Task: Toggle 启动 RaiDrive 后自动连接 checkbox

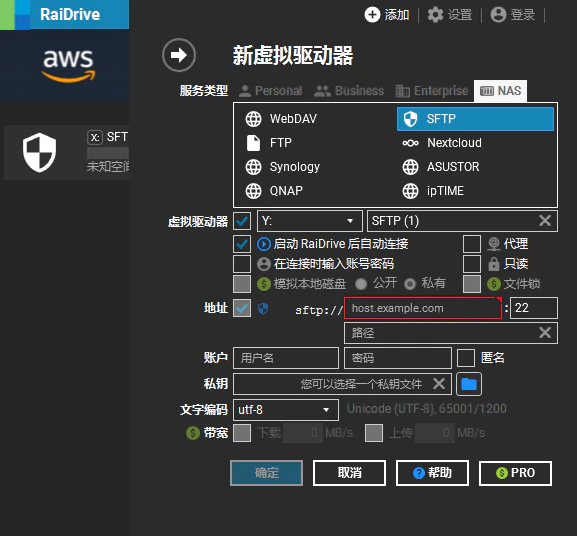Action: pos(242,244)
